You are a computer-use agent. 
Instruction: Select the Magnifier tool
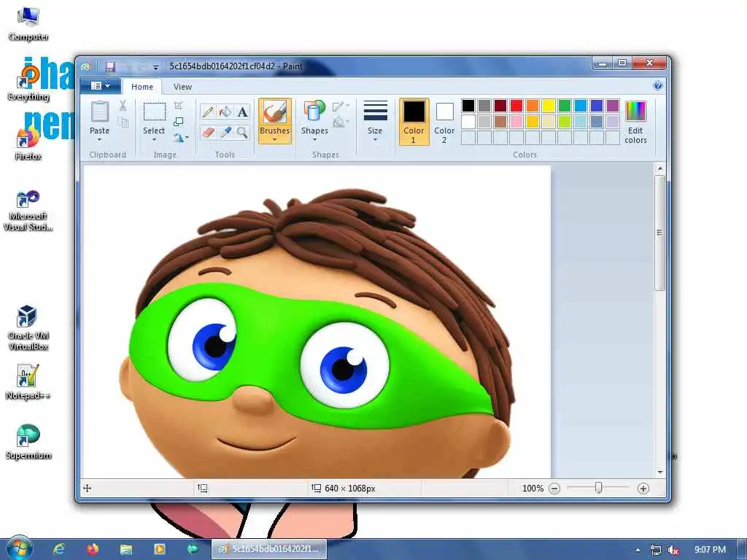[242, 132]
